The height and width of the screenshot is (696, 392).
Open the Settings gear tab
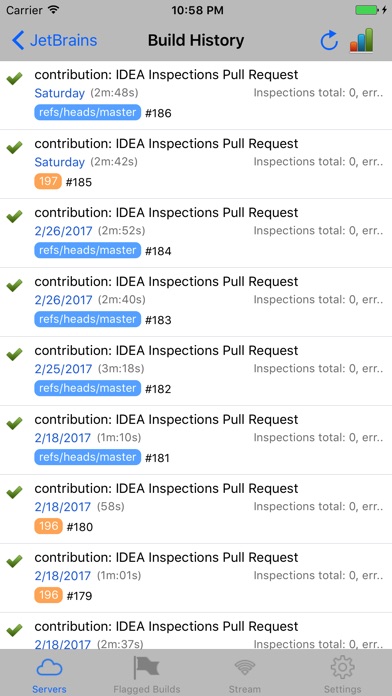(342, 675)
